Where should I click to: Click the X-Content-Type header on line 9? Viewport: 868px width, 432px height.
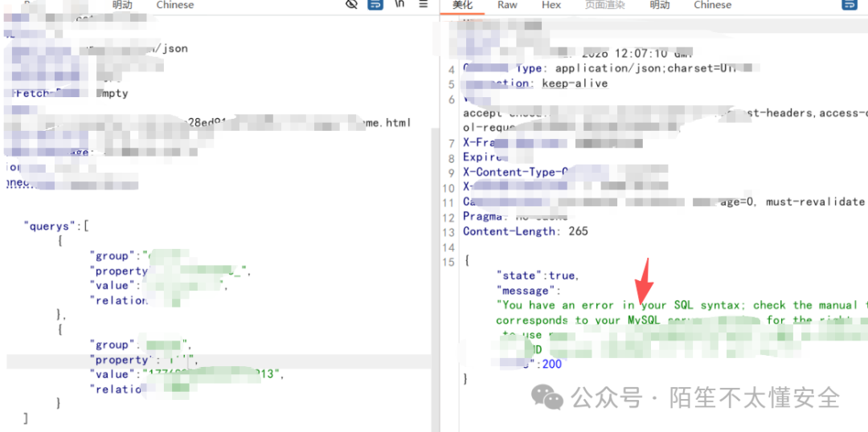pyautogui.click(x=517, y=172)
